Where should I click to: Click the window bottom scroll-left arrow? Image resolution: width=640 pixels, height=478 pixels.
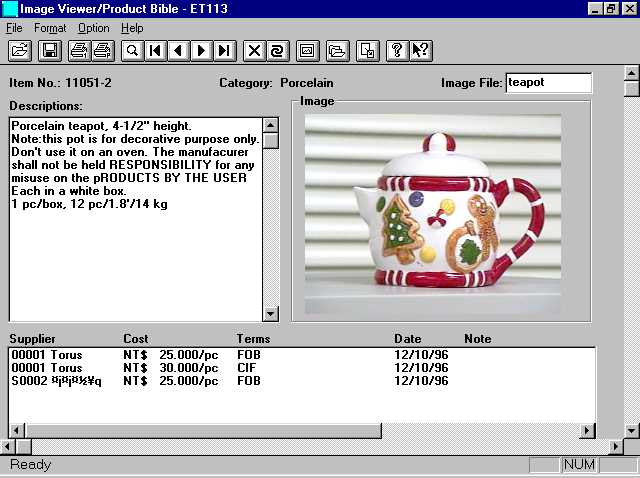pyautogui.click(x=7, y=447)
